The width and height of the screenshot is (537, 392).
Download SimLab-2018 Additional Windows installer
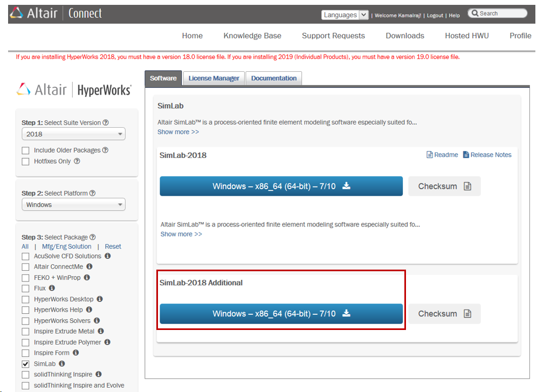[x=281, y=314]
